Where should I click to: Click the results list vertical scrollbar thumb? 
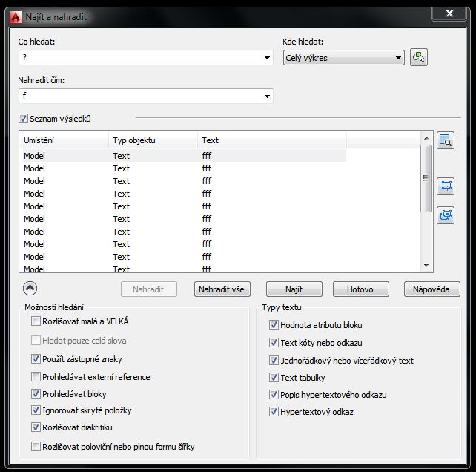[x=426, y=179]
